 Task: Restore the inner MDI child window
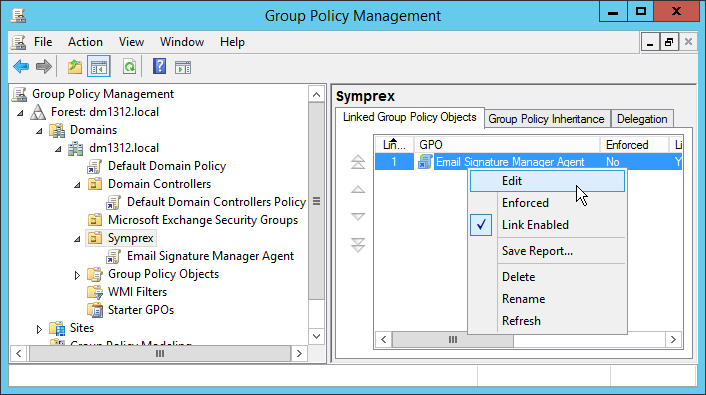[669, 42]
